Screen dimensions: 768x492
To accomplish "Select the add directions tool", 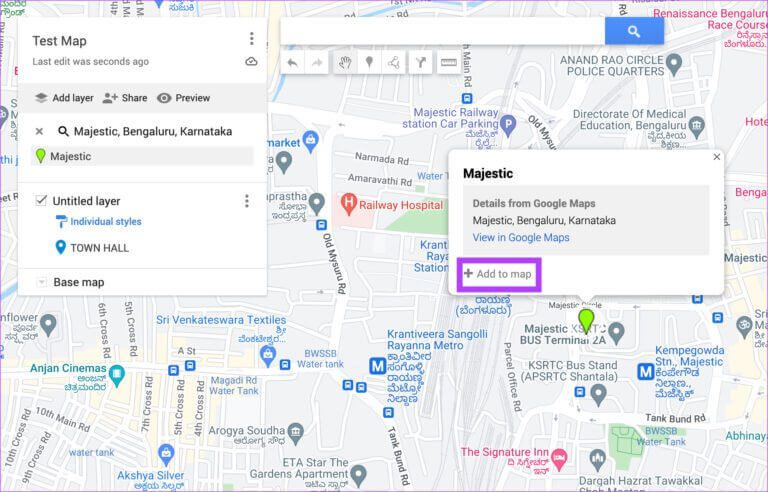I will tap(421, 63).
